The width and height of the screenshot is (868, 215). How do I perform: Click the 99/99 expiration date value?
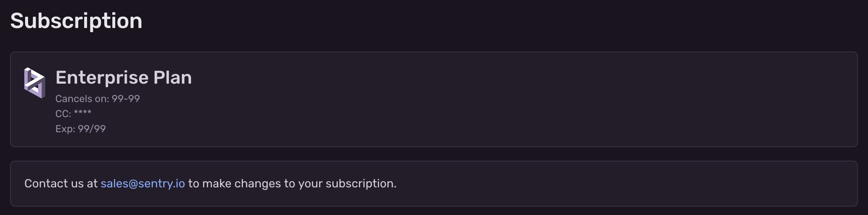[x=92, y=129]
